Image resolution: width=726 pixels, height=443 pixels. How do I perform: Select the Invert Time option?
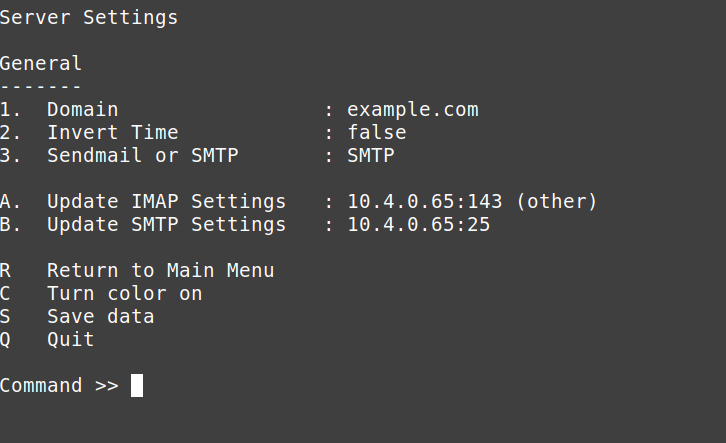click(x=112, y=133)
